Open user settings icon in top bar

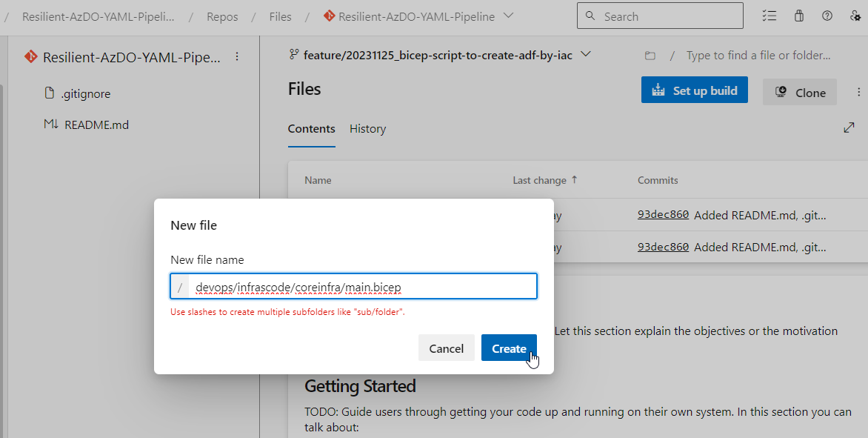pyautogui.click(x=855, y=16)
